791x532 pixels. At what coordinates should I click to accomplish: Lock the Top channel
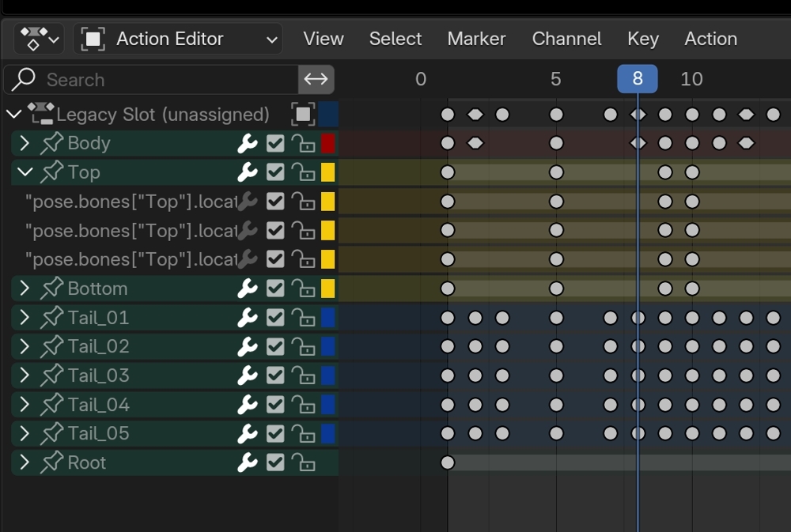[303, 172]
